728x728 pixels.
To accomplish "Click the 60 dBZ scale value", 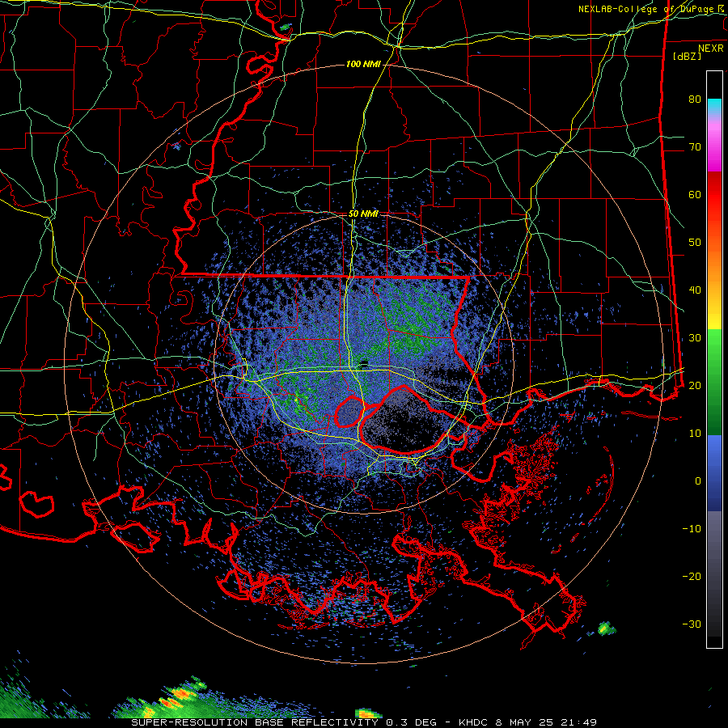I will [695, 194].
